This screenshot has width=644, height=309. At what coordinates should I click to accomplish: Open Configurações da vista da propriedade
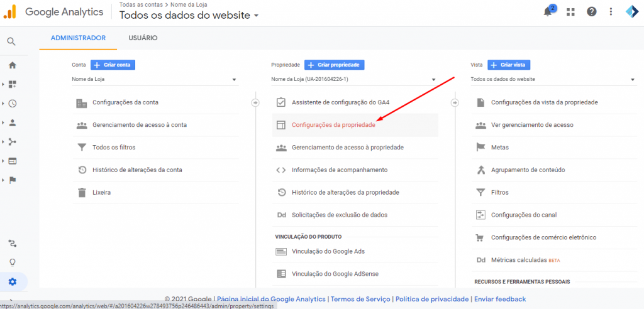pyautogui.click(x=555, y=102)
